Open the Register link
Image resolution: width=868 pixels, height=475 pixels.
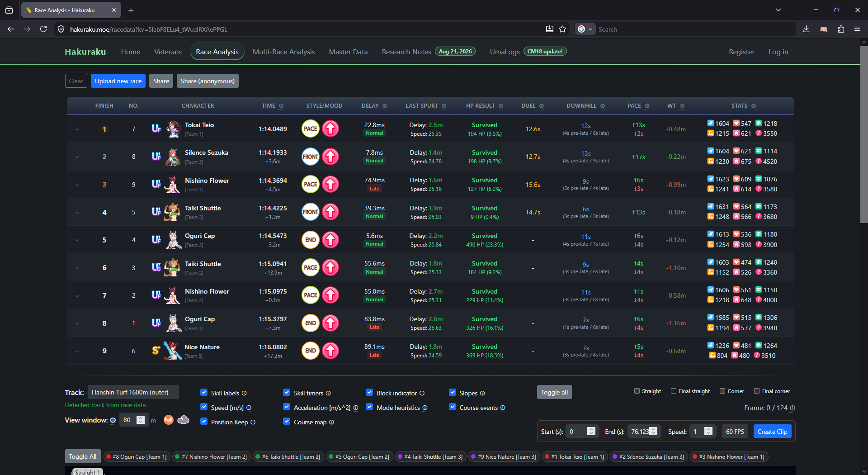741,52
